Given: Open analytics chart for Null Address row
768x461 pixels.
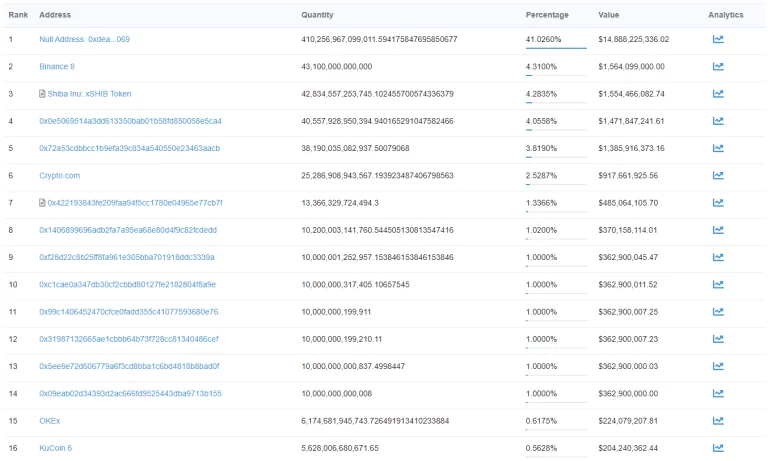Looking at the screenshot, I should coord(717,39).
